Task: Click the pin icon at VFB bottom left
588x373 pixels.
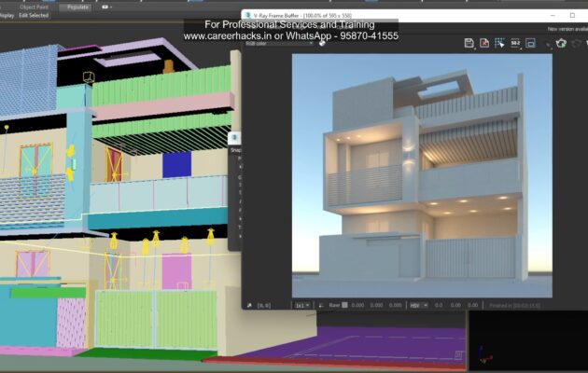Action: tap(250, 305)
